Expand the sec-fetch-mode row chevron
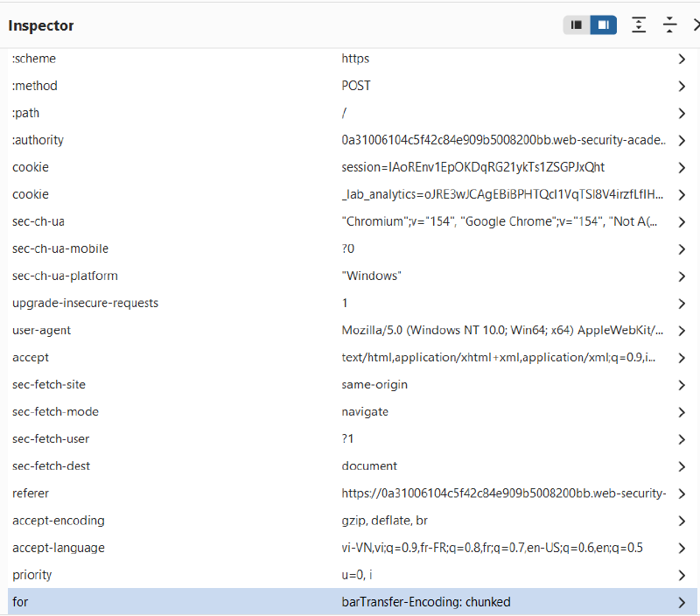The width and height of the screenshot is (700, 616). 682,412
